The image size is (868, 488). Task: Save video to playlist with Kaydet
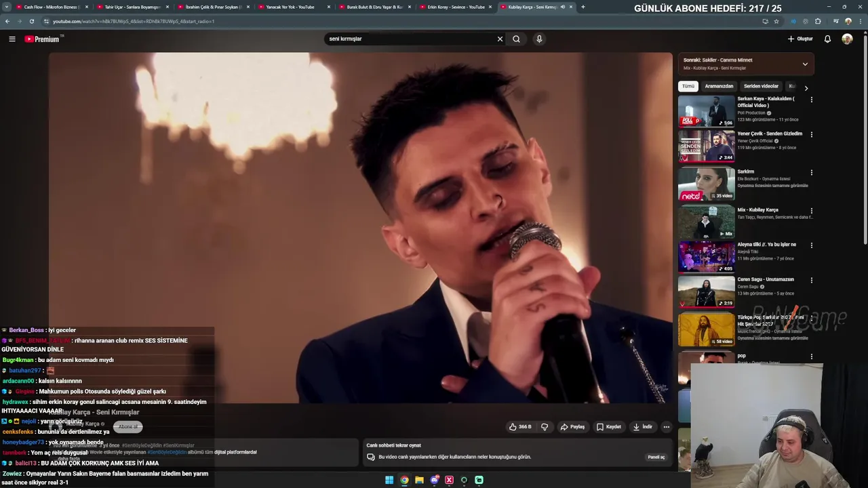[609, 427]
